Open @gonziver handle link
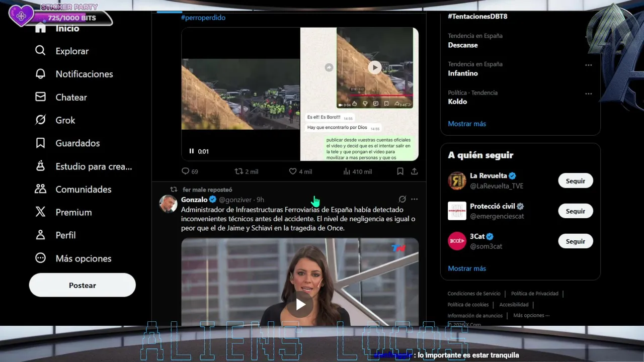Screen dimensions: 644x362 tap(235, 200)
